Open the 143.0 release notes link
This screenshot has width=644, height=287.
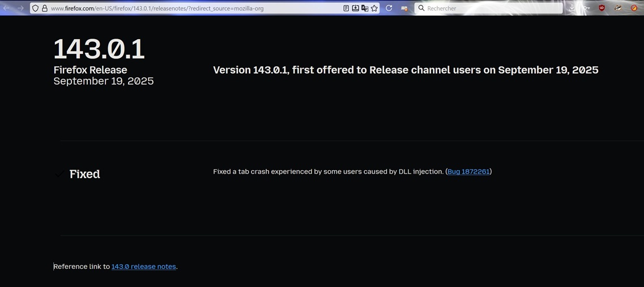pos(144,267)
